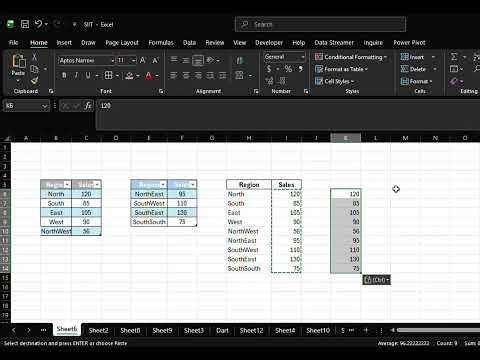Screen dimensions: 480x360
Task: Switch to Sheet2 tab
Action: point(98,330)
